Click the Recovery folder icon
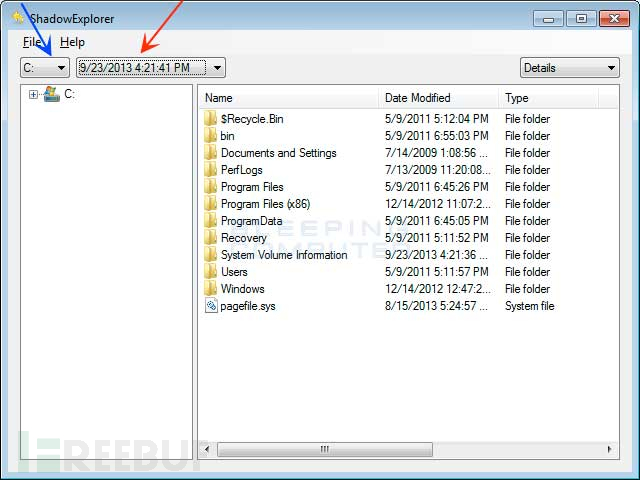 211,238
